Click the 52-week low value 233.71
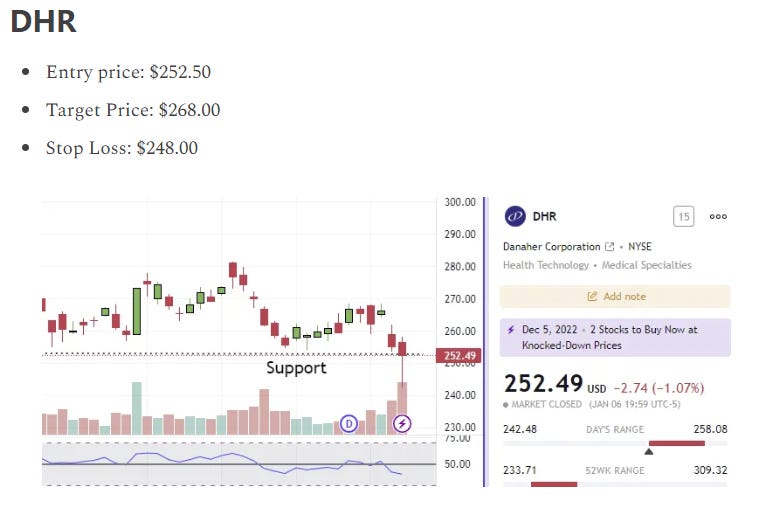Screen dimensions: 770x517 (x=520, y=470)
